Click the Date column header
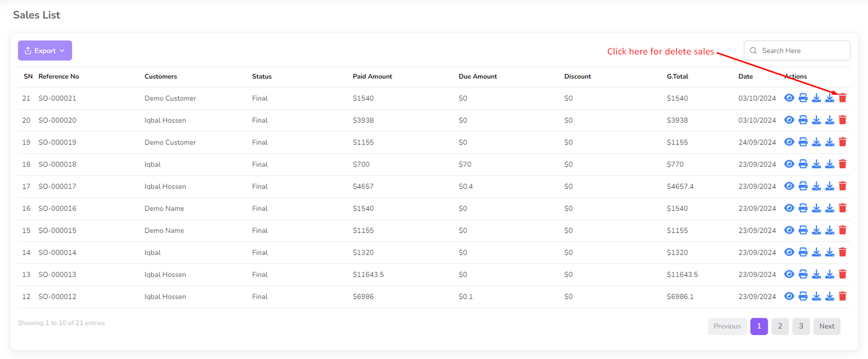This screenshot has height=359, width=868. 745,77
